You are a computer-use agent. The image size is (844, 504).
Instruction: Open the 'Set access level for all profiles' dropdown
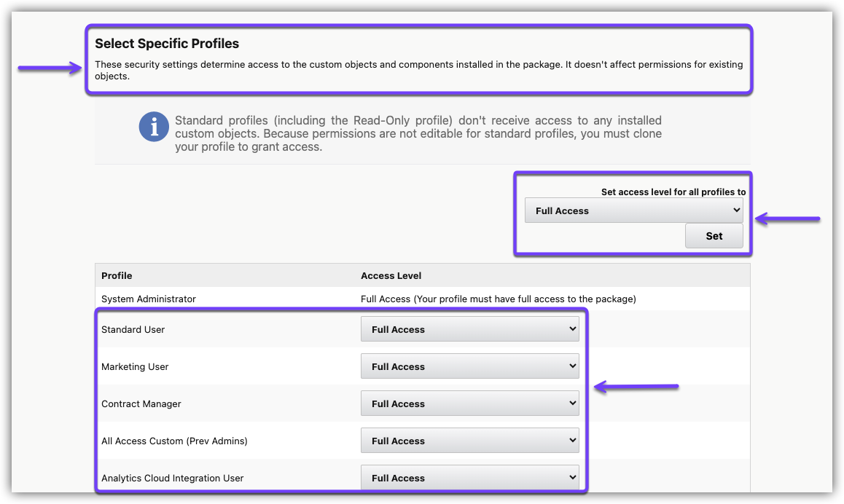pos(633,211)
